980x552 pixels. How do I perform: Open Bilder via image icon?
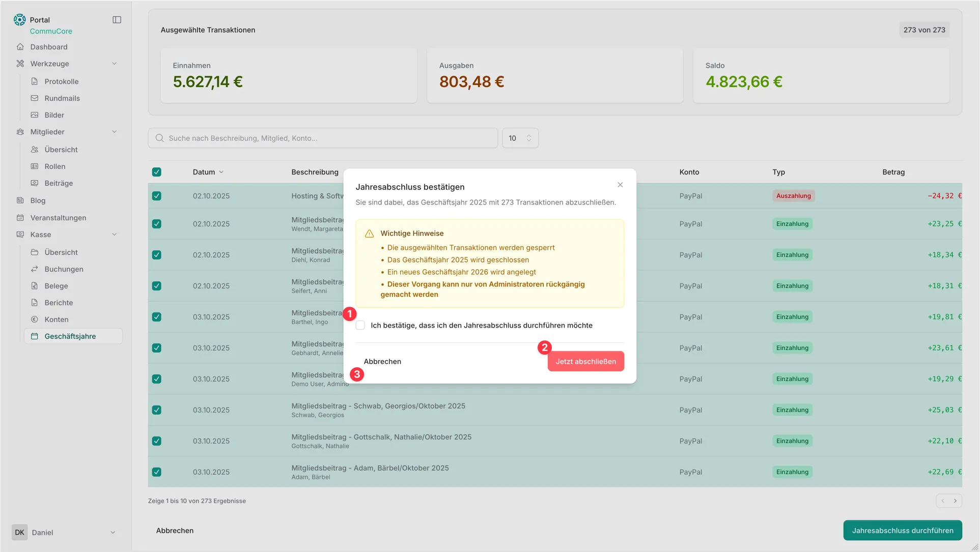pyautogui.click(x=35, y=115)
